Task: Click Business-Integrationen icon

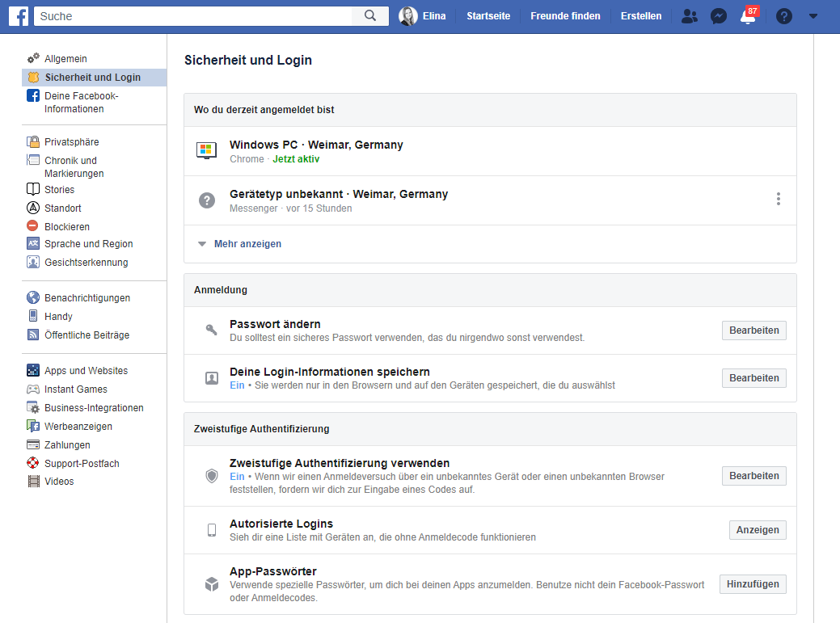Action: (33, 407)
